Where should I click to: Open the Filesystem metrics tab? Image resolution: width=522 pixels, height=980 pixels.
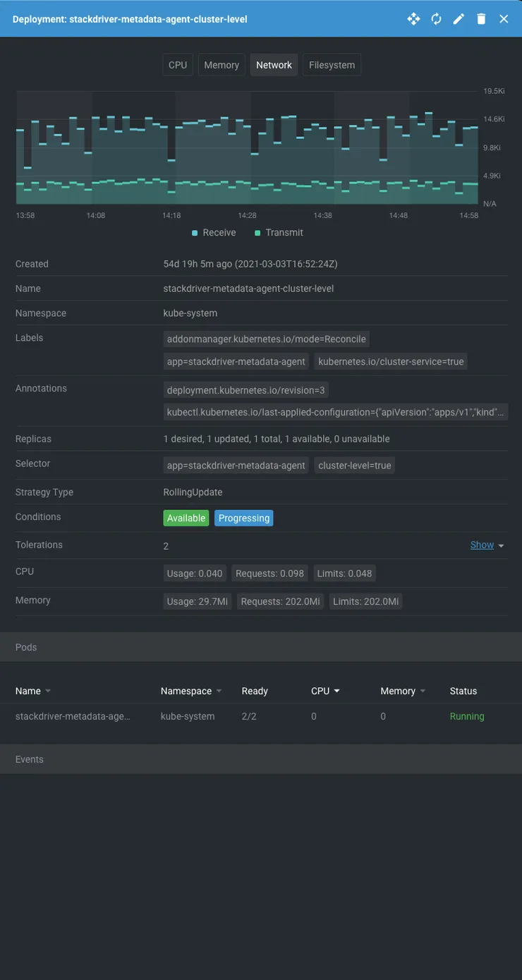tap(332, 64)
